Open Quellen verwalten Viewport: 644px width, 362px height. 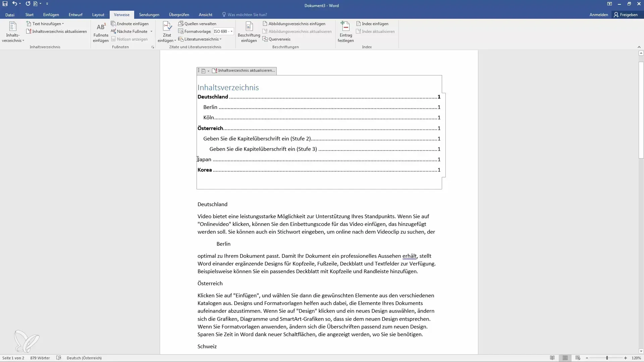click(x=197, y=24)
